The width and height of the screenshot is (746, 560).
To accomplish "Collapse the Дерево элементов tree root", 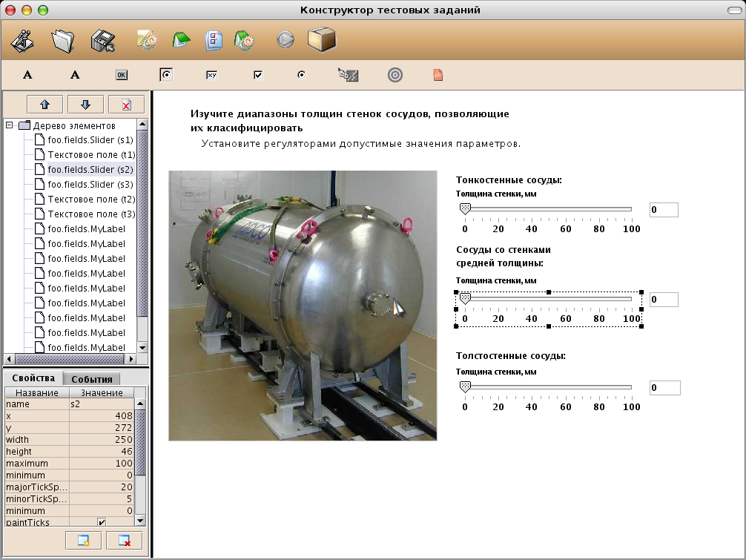I will point(9,125).
